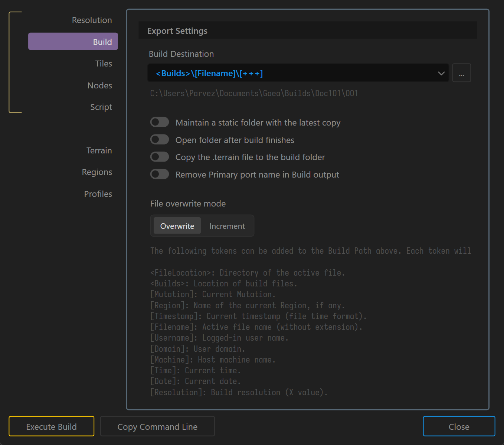Select Overwrite file mode
The image size is (504, 445).
point(177,226)
